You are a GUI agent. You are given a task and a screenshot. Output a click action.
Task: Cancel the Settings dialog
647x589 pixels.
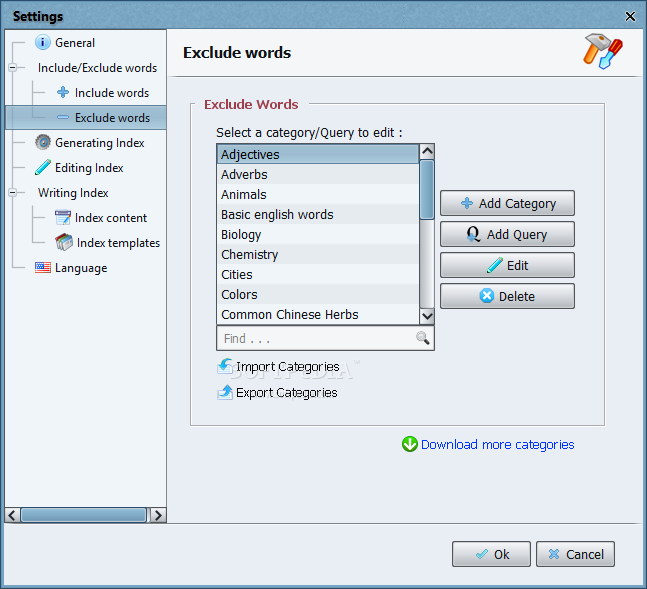coord(575,554)
